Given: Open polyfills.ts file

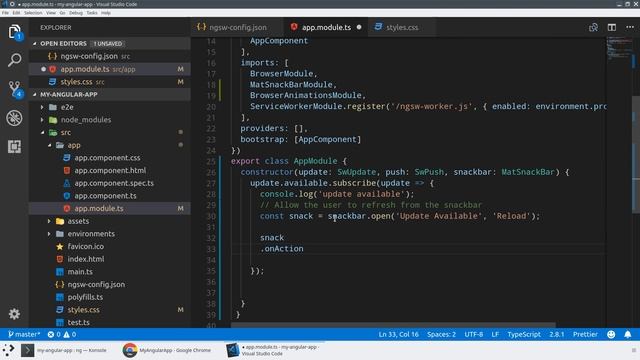Looking at the screenshot, I should point(109,297).
